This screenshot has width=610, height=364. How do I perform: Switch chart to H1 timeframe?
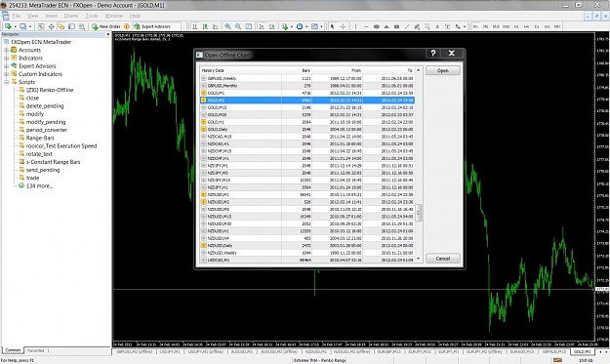coord(516,26)
